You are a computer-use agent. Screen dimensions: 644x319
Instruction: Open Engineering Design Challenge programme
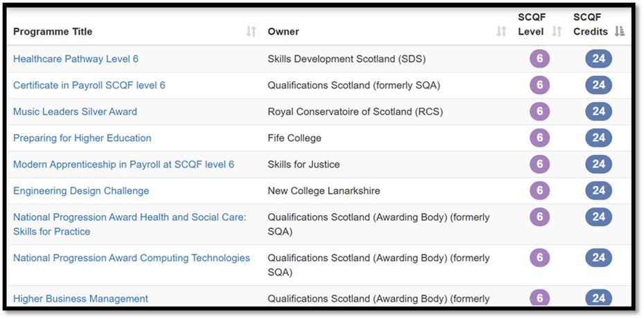pyautogui.click(x=81, y=190)
